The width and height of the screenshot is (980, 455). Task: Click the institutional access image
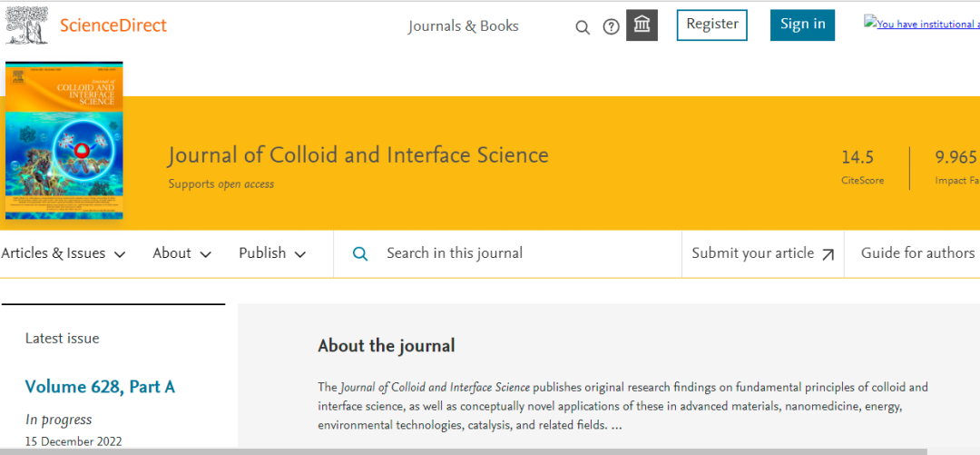click(x=921, y=25)
